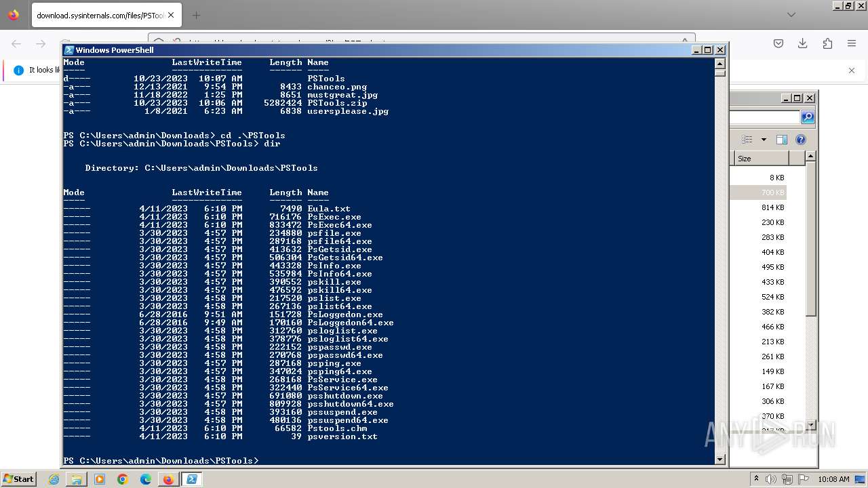Open the Firefox downloads panel

point(803,43)
